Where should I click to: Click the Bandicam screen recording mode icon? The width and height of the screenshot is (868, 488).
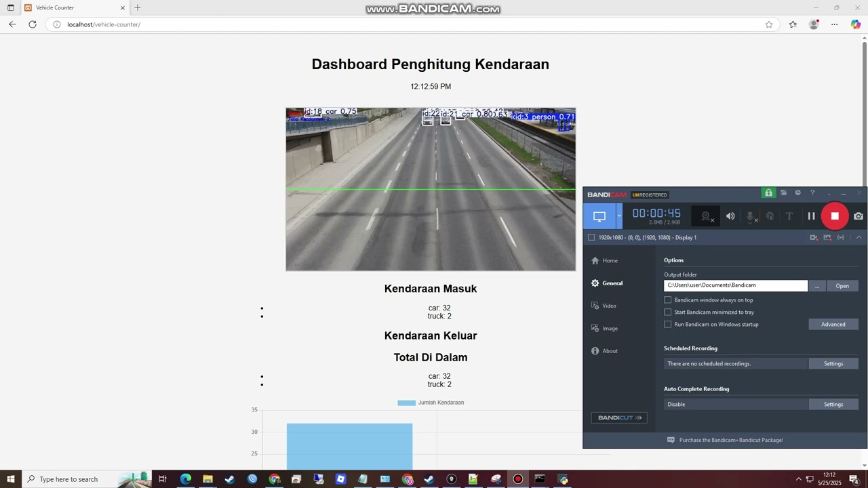pyautogui.click(x=599, y=216)
